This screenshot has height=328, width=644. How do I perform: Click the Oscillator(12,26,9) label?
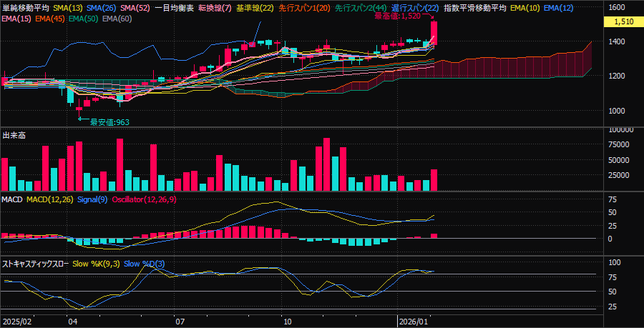[x=144, y=199]
